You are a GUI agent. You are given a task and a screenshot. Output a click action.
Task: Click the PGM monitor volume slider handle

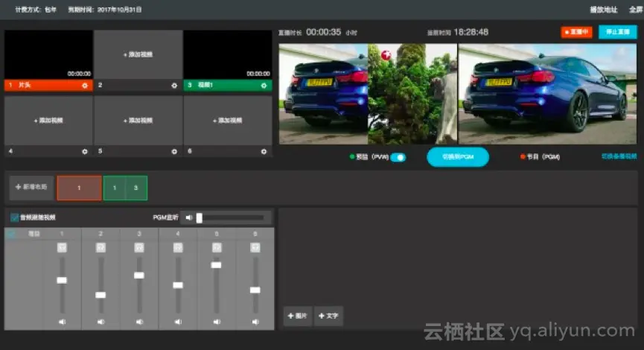(200, 217)
